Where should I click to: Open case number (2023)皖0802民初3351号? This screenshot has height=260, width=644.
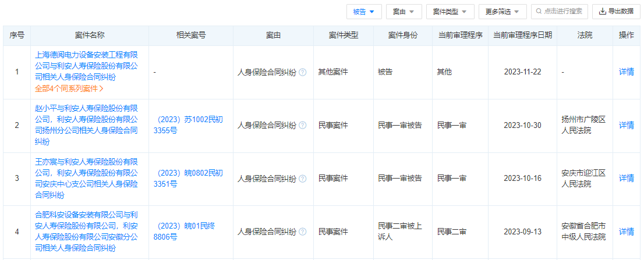tap(188, 179)
